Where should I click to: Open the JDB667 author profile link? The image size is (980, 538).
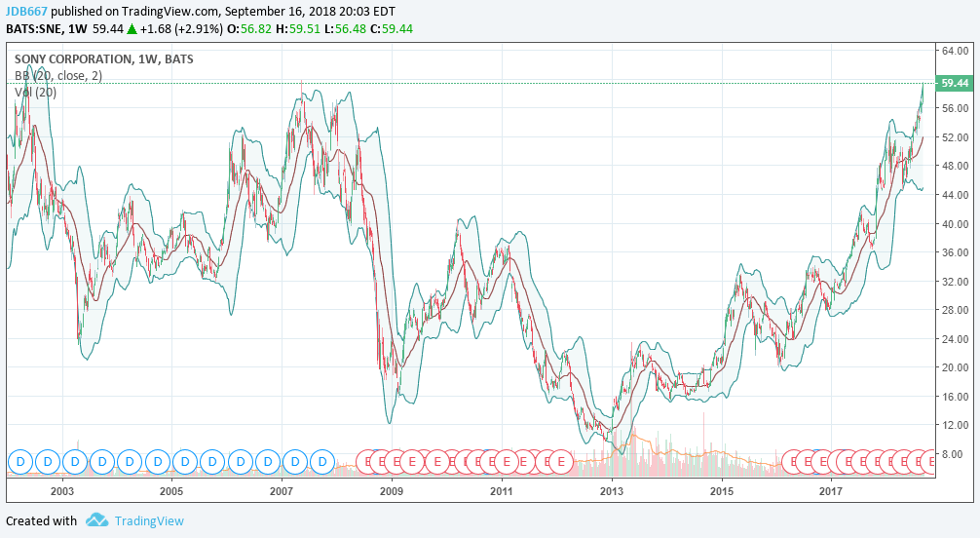click(27, 12)
